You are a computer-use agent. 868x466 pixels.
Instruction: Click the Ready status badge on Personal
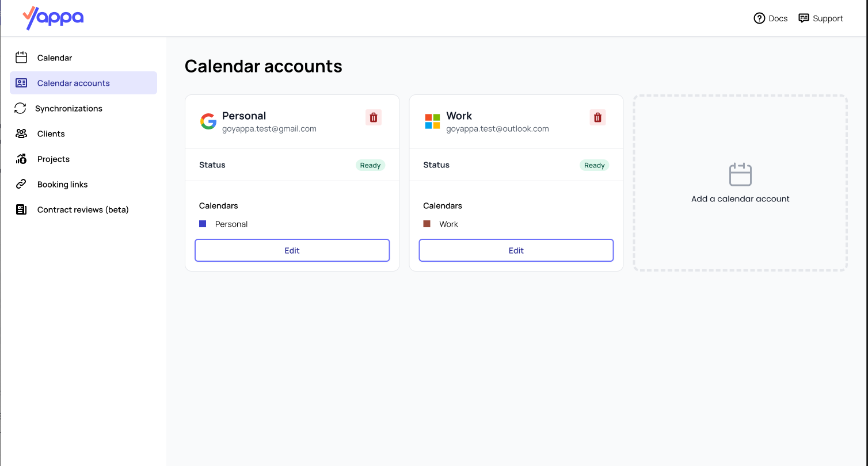tap(370, 165)
